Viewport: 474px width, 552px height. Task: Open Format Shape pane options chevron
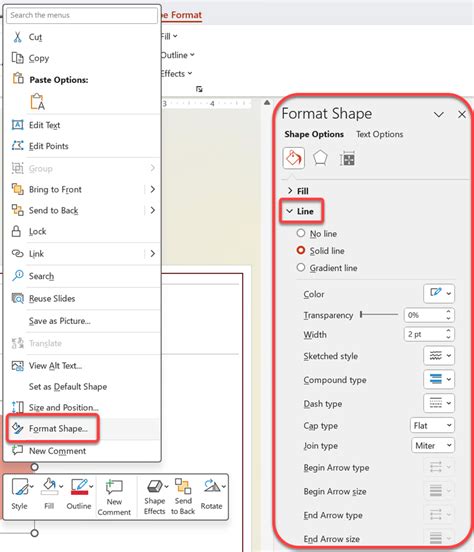click(x=438, y=114)
